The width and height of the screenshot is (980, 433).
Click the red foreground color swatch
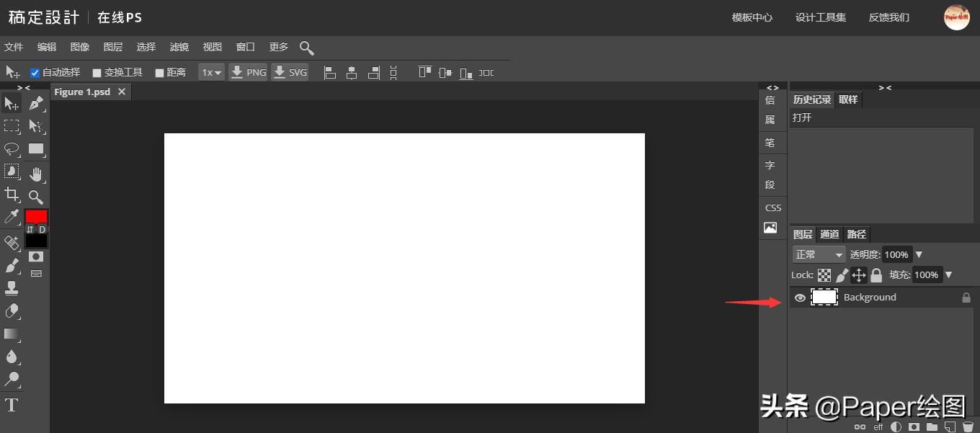coord(36,216)
